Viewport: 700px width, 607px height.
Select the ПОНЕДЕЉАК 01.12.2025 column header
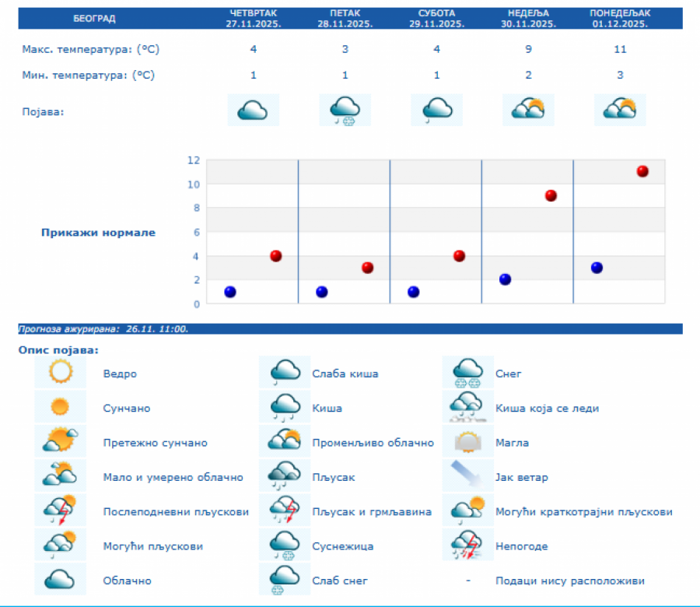620,18
